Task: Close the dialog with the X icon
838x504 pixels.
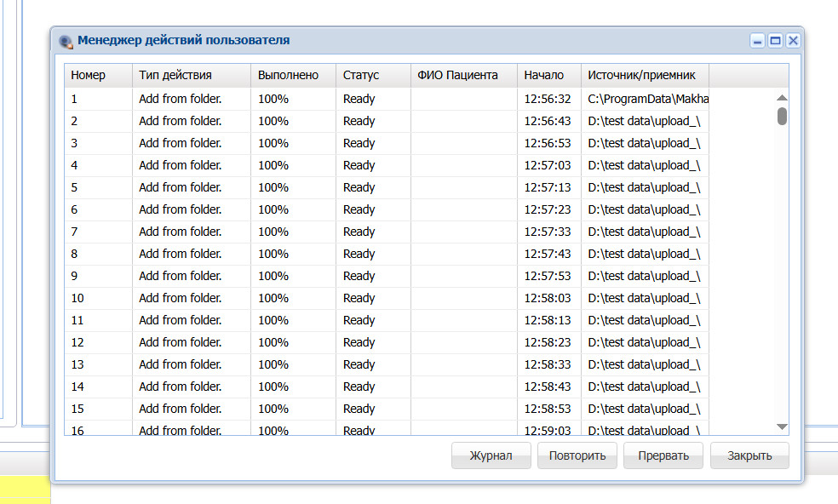Action: point(793,41)
